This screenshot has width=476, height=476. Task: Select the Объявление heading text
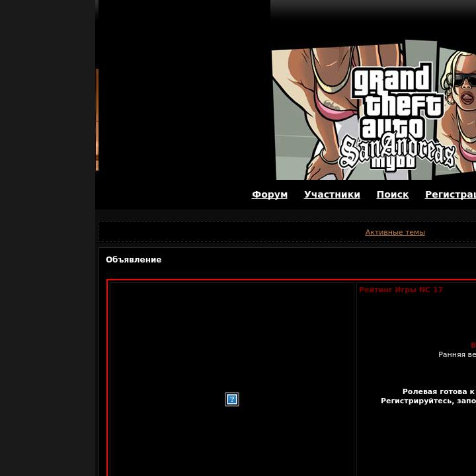tap(134, 260)
